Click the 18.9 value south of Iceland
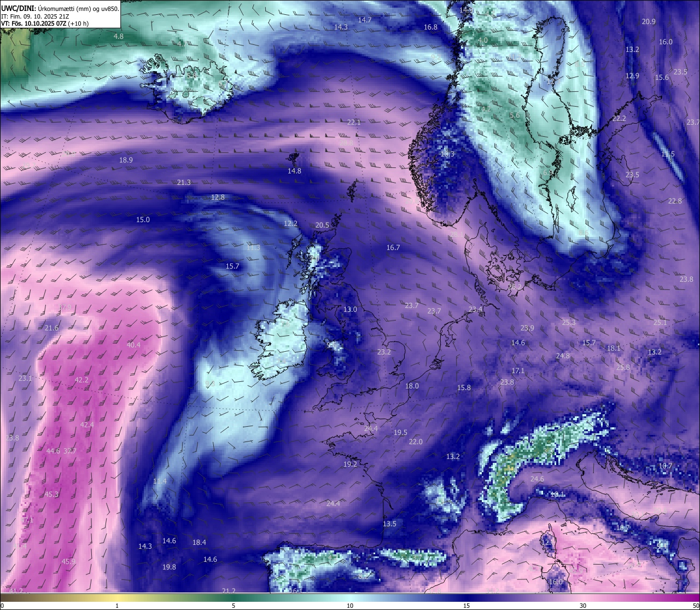Screen dimensions: 700x610 (126, 160)
